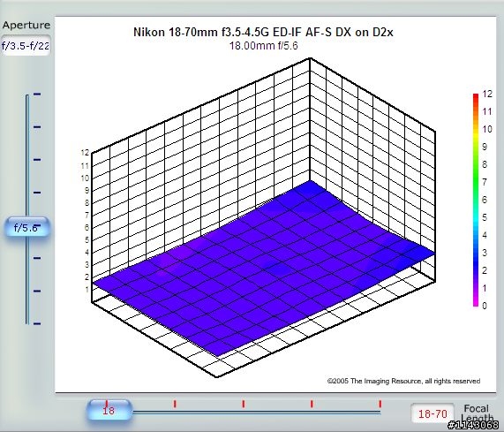The width and height of the screenshot is (504, 432).
Task: Click the 12 value on color legend
Action: click(487, 94)
